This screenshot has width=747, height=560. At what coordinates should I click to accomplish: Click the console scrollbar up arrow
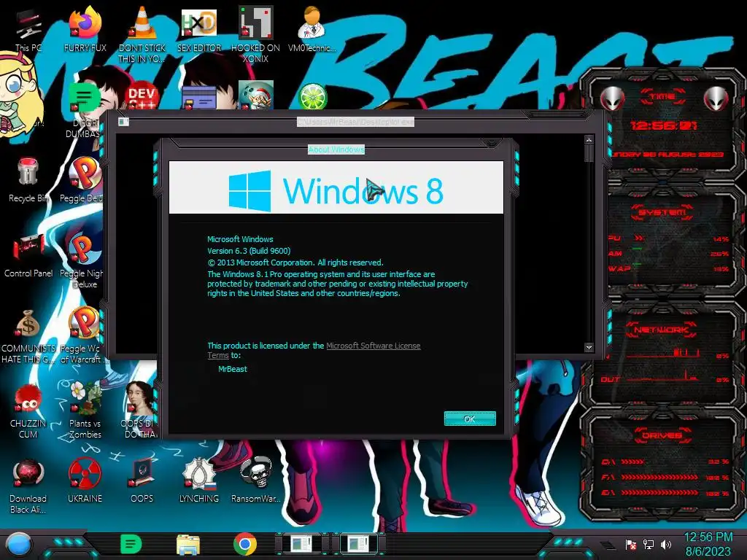(589, 140)
